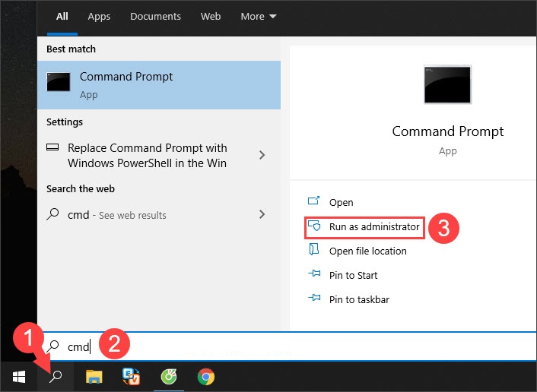Screen dimensions: 537x392
Task: Select the Command Prompt best match result
Action: click(x=159, y=85)
